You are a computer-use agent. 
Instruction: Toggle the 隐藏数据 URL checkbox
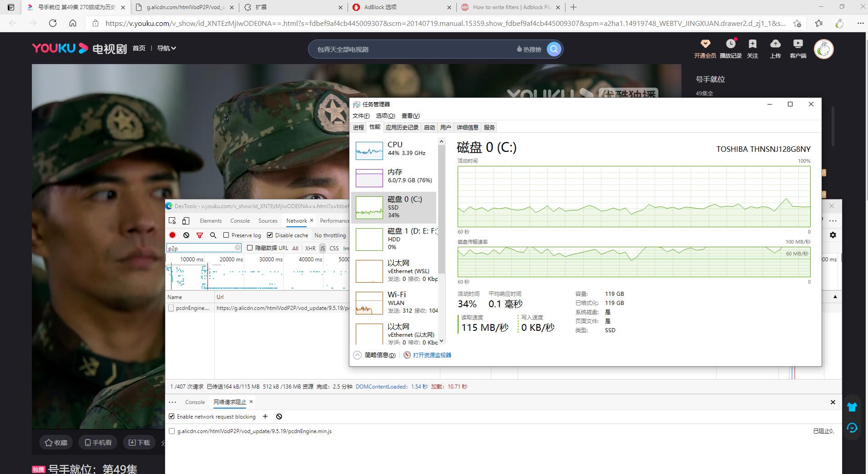(x=250, y=248)
